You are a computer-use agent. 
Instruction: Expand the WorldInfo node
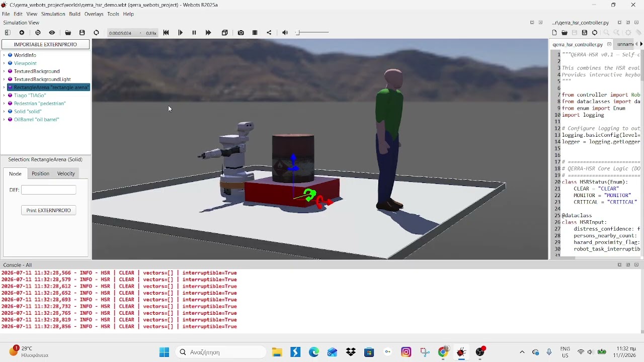tap(4, 55)
